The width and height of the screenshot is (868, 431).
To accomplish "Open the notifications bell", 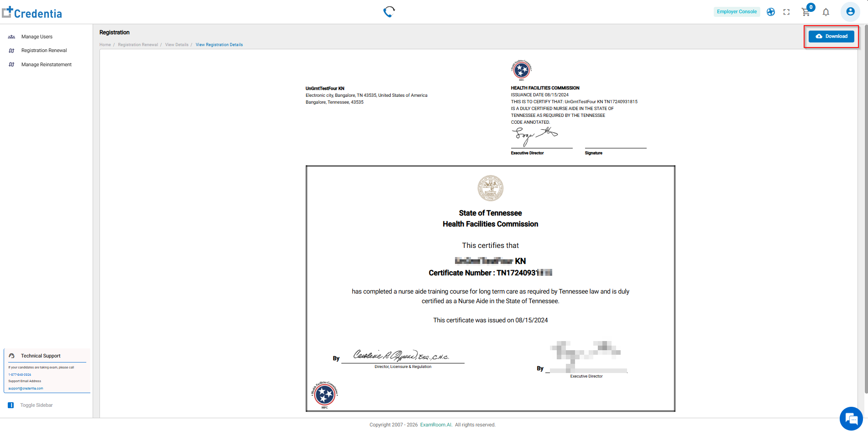I will pyautogui.click(x=826, y=12).
